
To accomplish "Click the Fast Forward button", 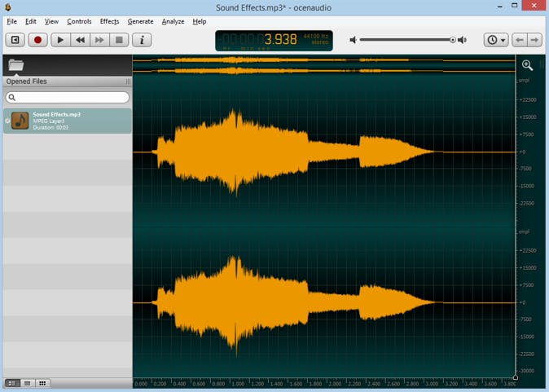I will [x=99, y=40].
